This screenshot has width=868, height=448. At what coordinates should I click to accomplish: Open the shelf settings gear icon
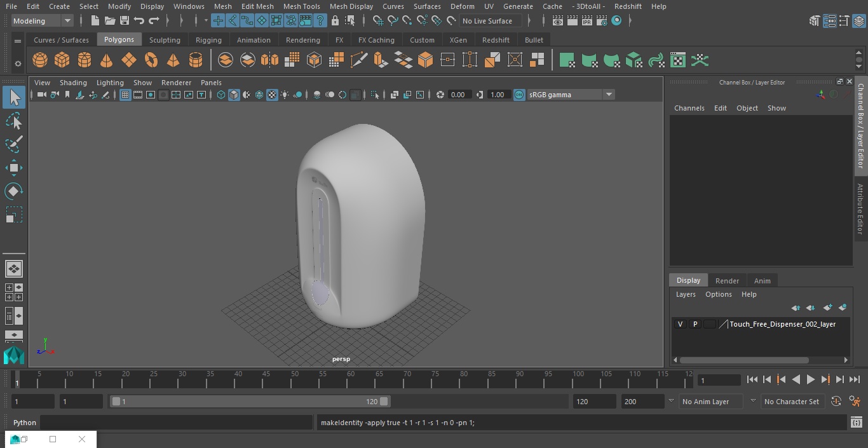(x=18, y=63)
